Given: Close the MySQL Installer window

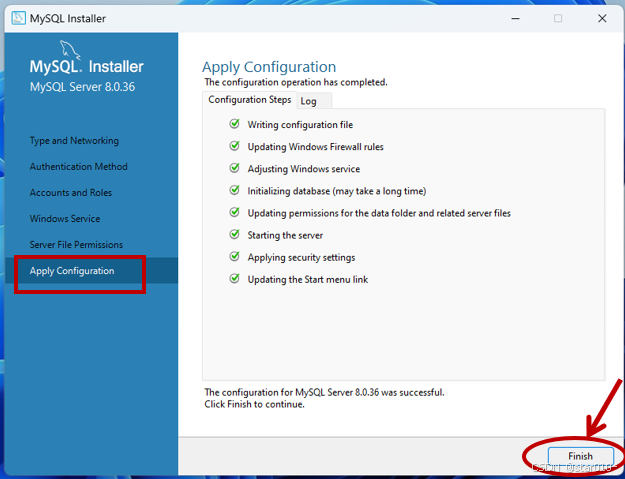Looking at the screenshot, I should [x=602, y=18].
